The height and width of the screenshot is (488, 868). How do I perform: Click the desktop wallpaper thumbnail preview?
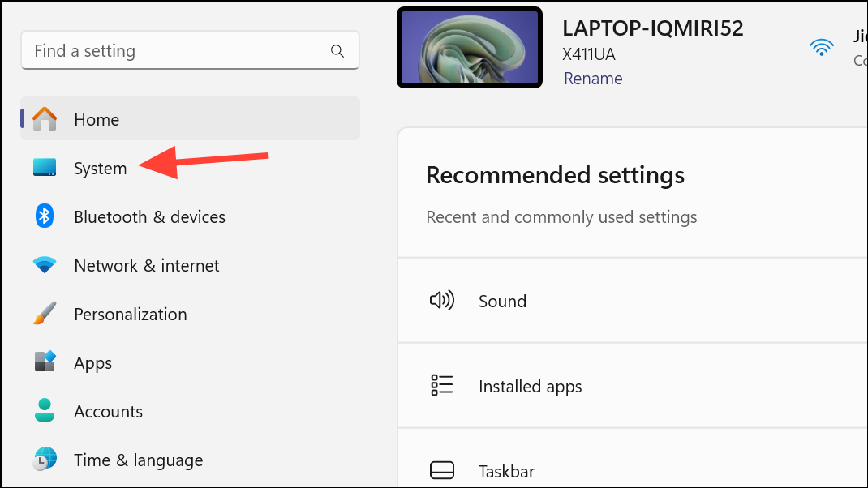click(469, 47)
